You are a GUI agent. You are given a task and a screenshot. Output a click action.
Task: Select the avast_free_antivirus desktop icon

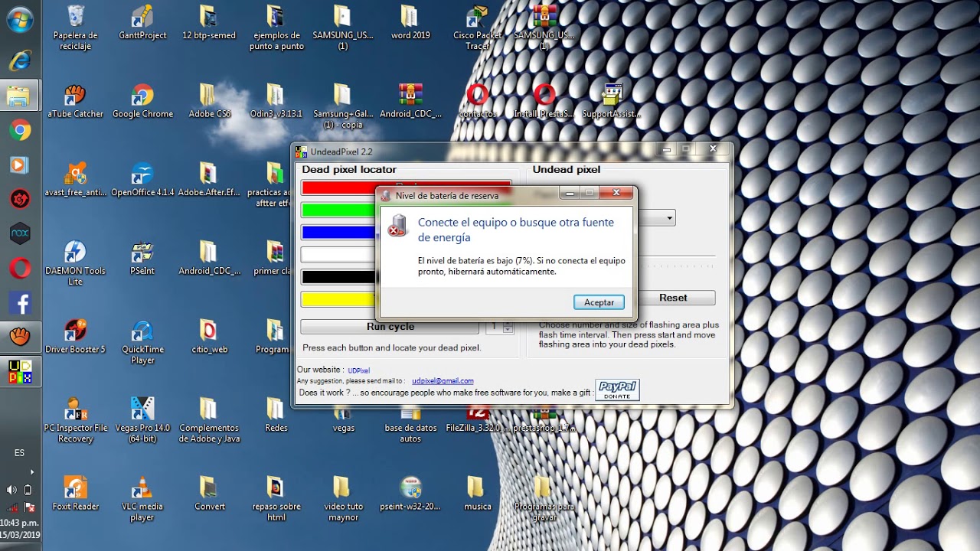(x=75, y=180)
